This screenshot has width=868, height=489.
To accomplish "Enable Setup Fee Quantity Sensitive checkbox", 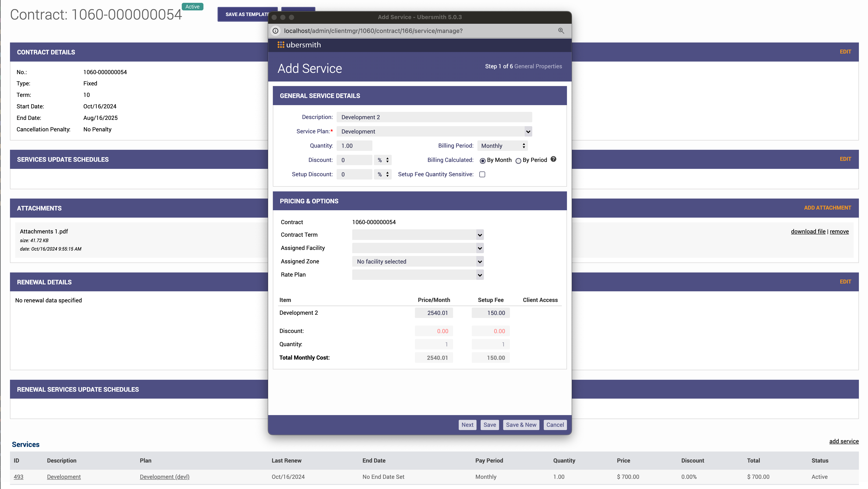I will tap(482, 174).
